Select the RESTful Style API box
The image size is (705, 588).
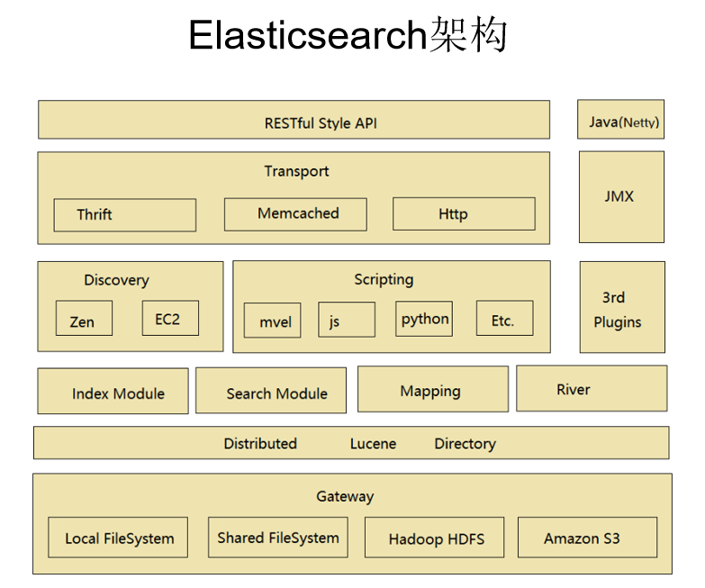pos(294,120)
